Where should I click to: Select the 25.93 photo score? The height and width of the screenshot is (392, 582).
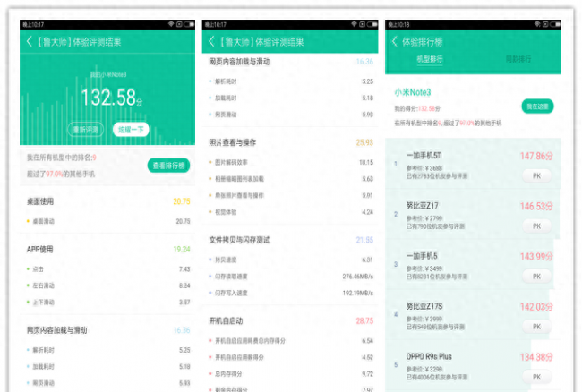coord(364,142)
